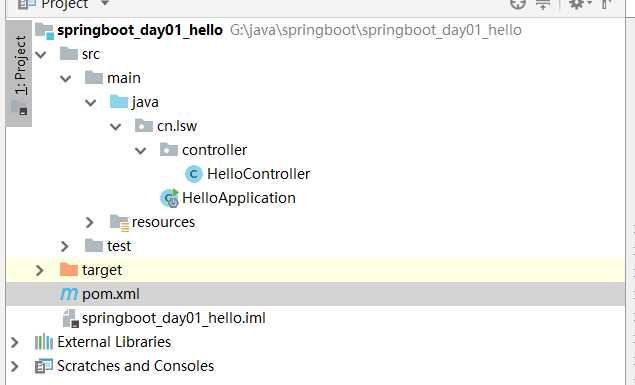Click the External Libraries icon

(x=44, y=342)
